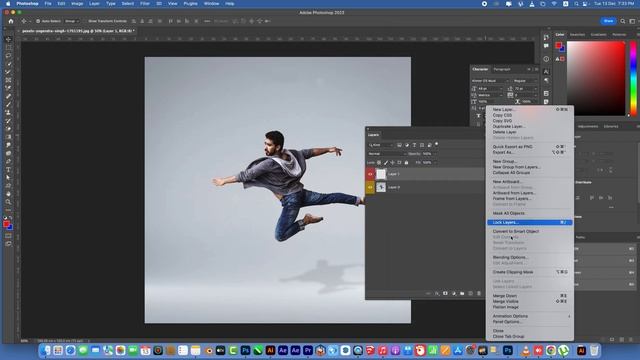This screenshot has height=360, width=640.
Task: Click toolbar foreground red color swatch
Action: [6, 224]
